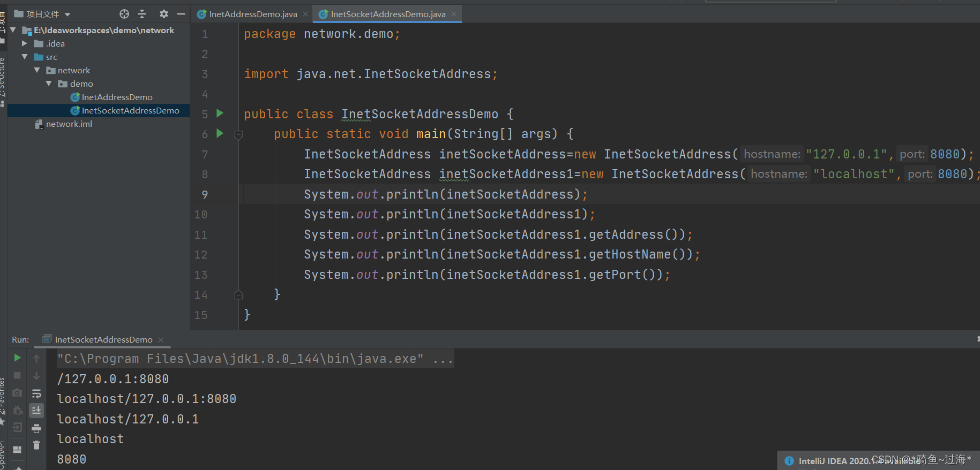This screenshot has width=980, height=470.
Task: Hide the project panel with the minus icon
Action: coord(181,14)
